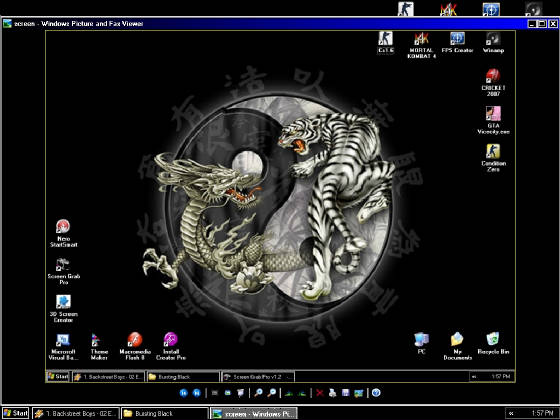Click the 'screen - Windows Picture and Fax Viewer' title text
This screenshot has height=420, width=560.
(x=79, y=24)
